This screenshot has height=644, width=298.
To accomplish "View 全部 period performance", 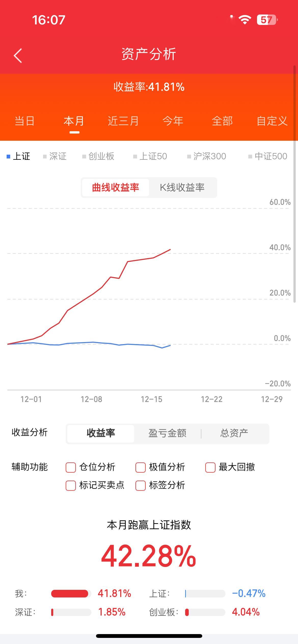I will point(222,121).
